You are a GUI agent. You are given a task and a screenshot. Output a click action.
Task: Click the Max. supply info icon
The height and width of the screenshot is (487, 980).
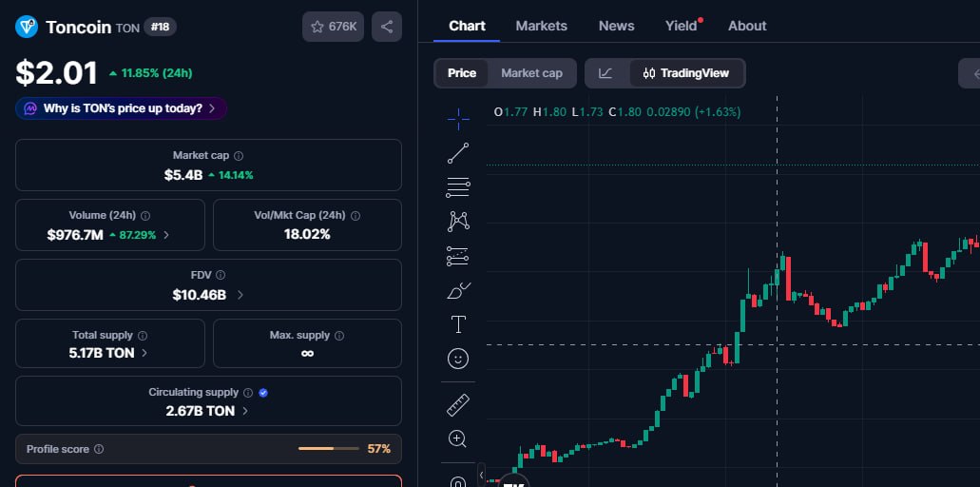tap(339, 336)
